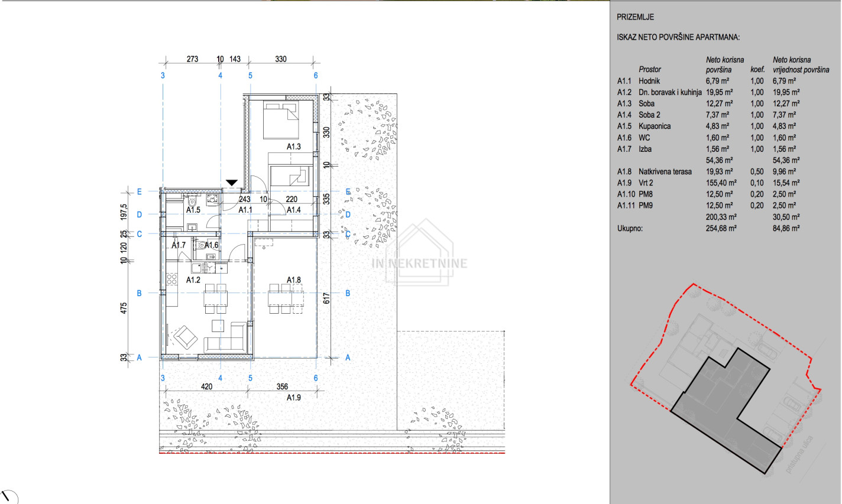Click the A1.8 Natkrivena terasa table row
842x504 pixels.
tap(707, 172)
